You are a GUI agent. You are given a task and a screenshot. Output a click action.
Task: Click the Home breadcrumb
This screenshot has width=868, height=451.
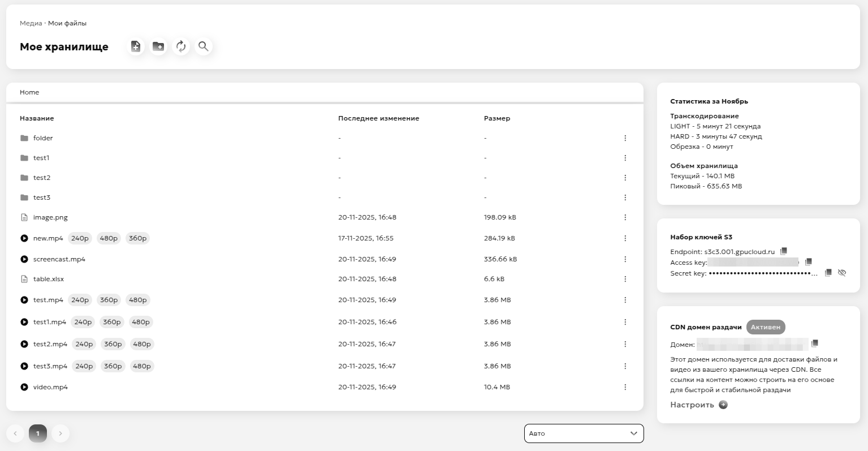point(29,92)
